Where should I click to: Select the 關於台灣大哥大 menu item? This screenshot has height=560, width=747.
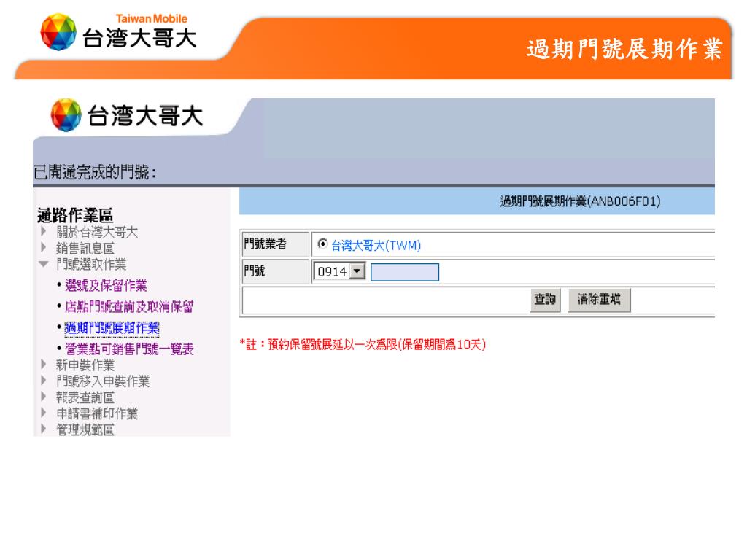click(97, 232)
